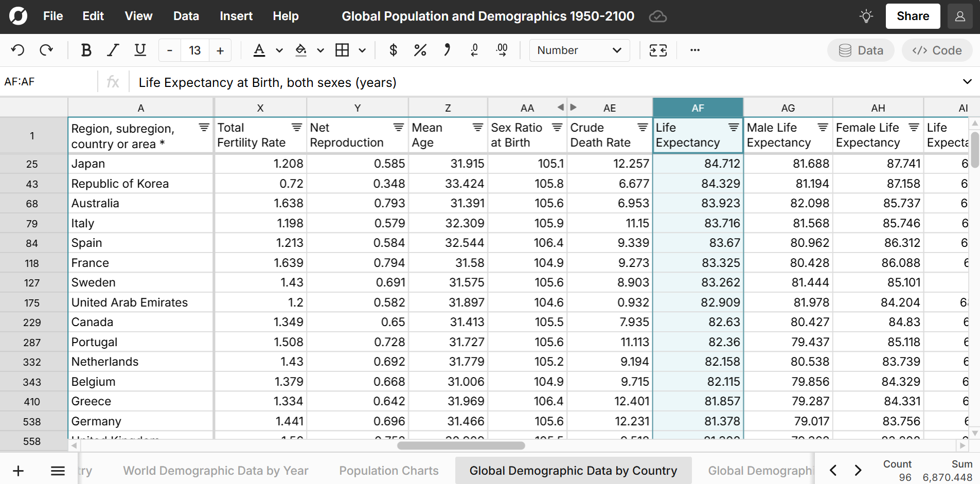
Task: Click the user account icon
Action: [959, 16]
